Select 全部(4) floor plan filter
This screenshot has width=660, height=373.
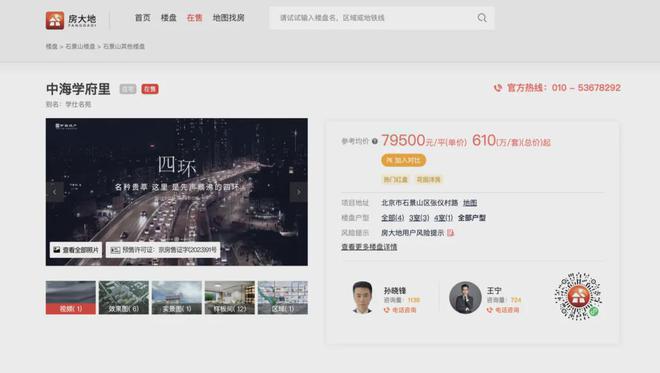392,218
